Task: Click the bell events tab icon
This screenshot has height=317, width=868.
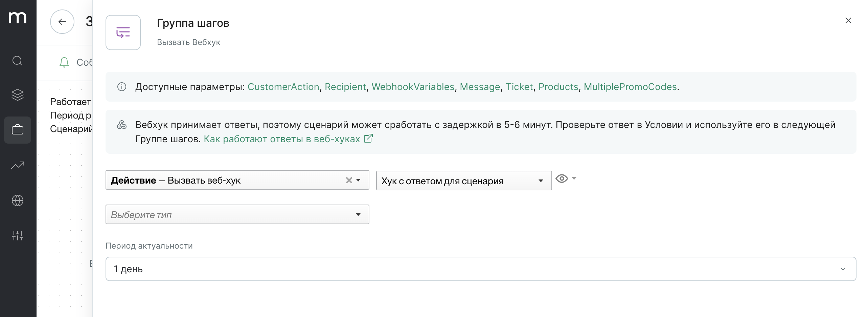Action: pos(64,62)
